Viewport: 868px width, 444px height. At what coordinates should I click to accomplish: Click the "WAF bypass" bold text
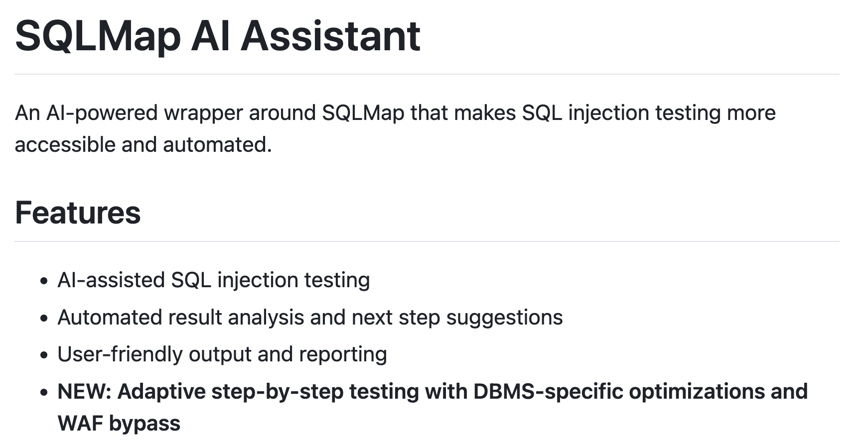[x=119, y=424]
